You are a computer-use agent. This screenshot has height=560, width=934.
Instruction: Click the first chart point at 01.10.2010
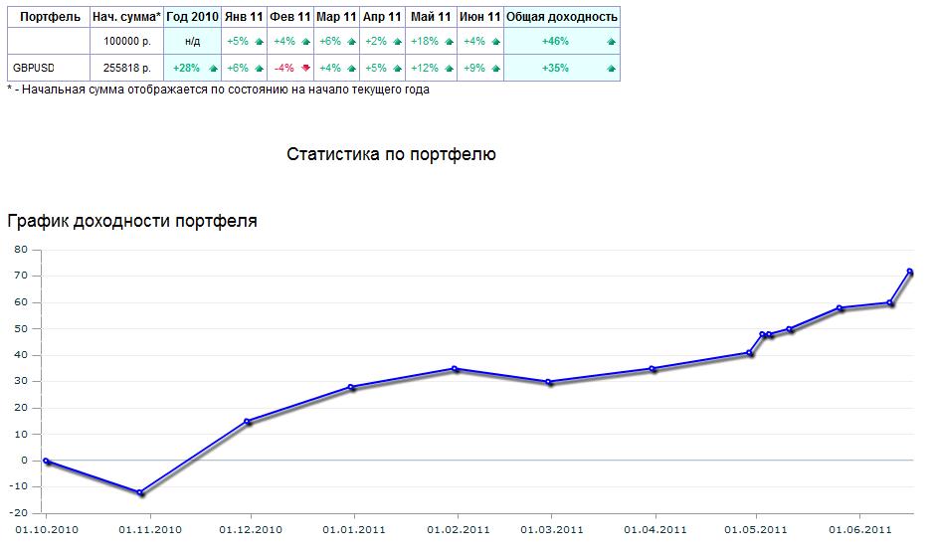[x=46, y=461]
